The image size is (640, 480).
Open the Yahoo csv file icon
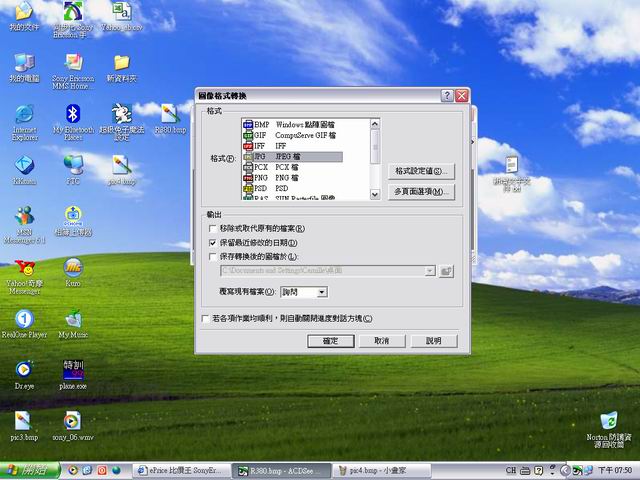pos(122,16)
